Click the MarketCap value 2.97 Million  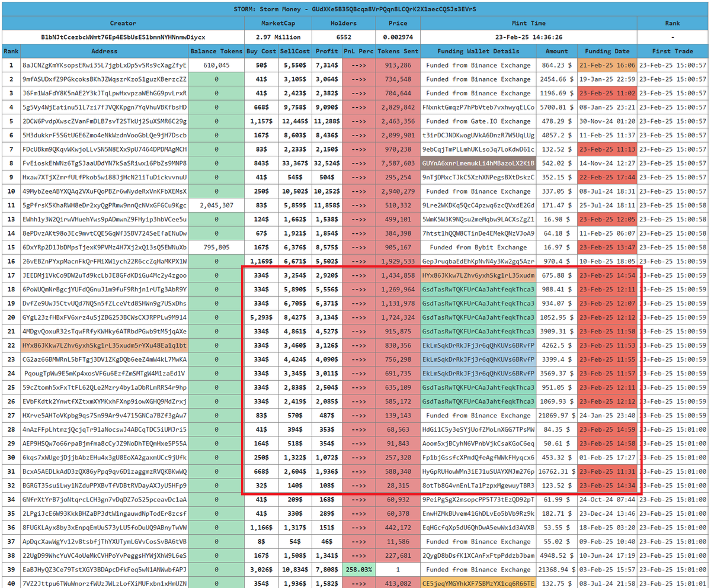(x=279, y=37)
